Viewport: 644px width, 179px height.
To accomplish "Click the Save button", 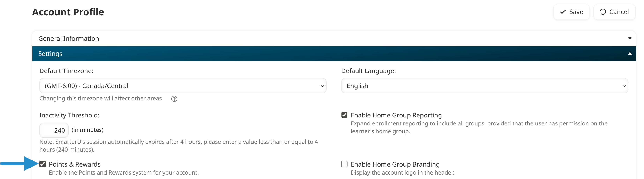I will click(571, 12).
